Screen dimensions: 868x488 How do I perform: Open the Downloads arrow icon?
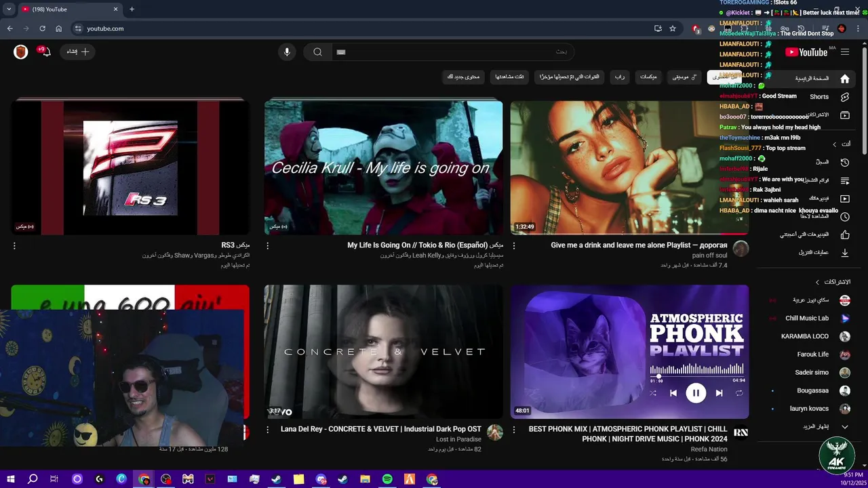[x=844, y=252]
